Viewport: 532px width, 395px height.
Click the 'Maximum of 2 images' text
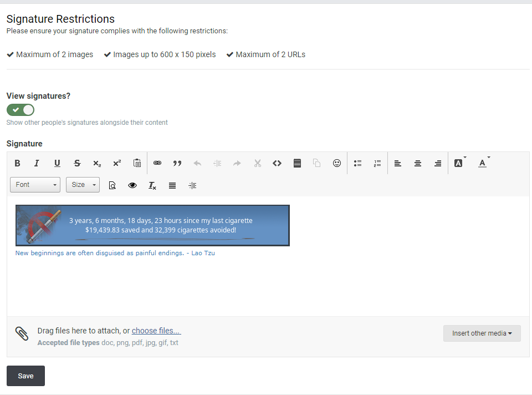point(55,55)
